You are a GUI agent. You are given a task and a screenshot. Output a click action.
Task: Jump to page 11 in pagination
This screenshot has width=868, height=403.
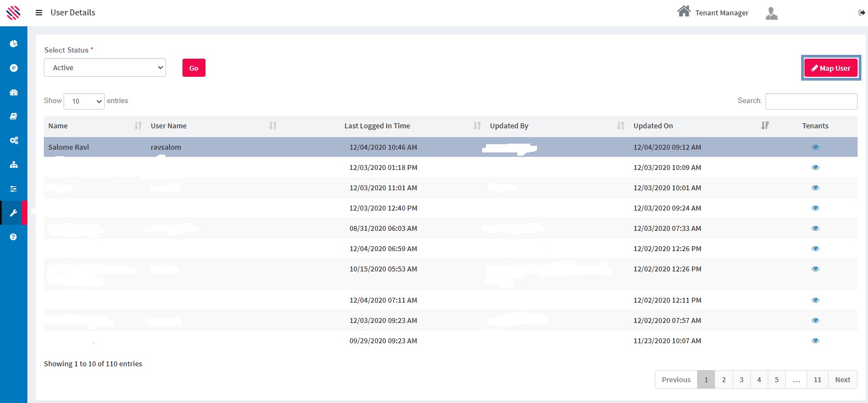point(817,379)
